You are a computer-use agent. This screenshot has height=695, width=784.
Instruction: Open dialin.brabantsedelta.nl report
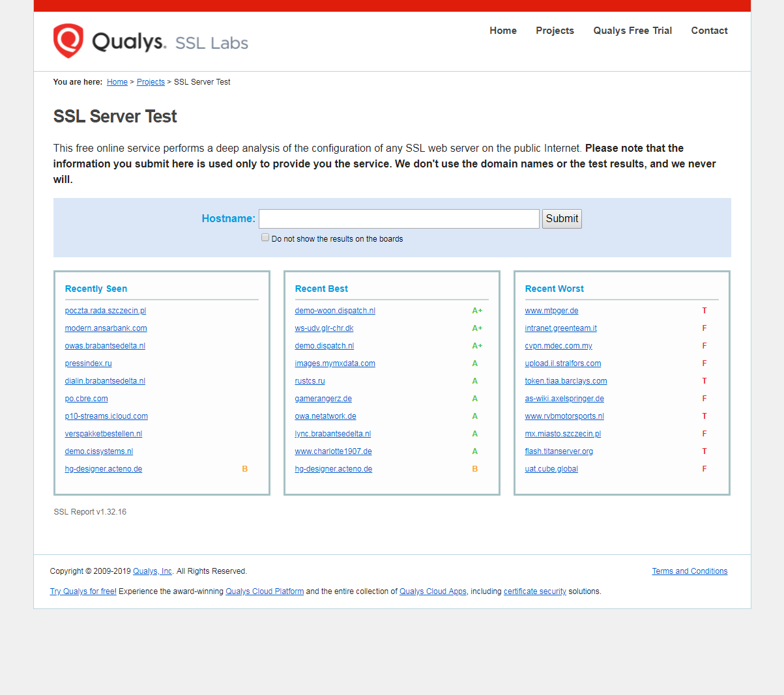[x=105, y=381]
